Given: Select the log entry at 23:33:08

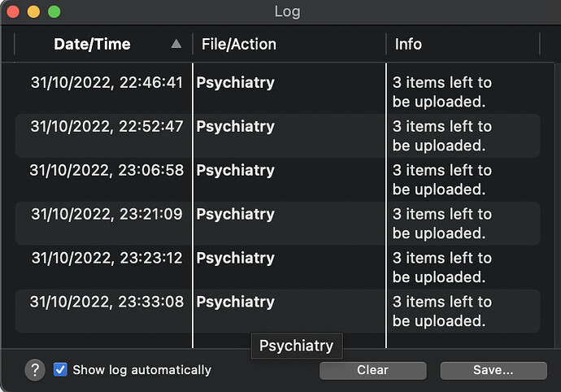Looking at the screenshot, I should tap(107, 303).
